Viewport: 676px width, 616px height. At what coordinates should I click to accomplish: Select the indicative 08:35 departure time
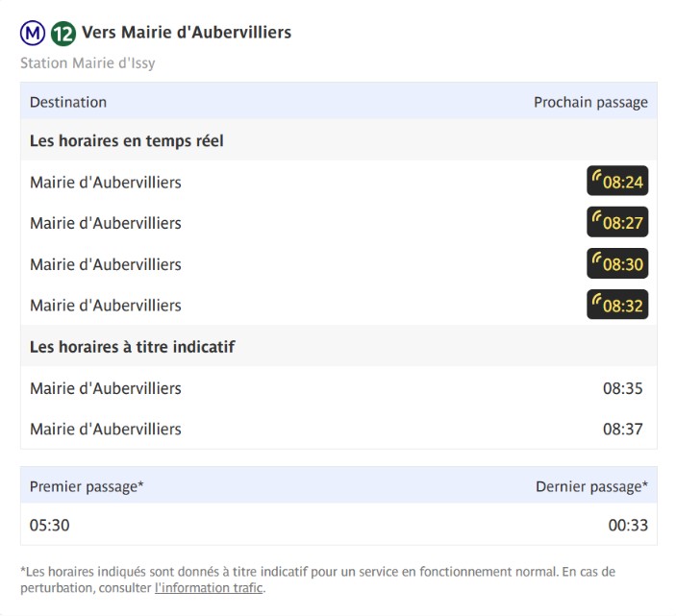click(x=622, y=388)
